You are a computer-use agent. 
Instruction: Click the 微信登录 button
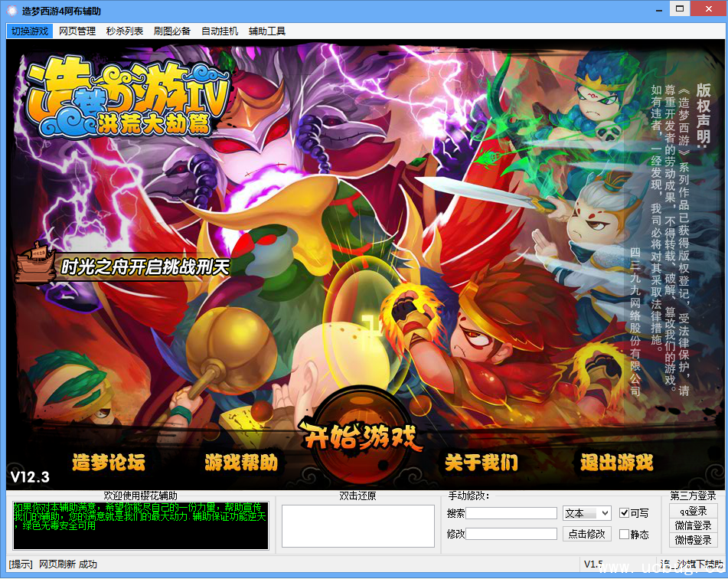click(694, 525)
